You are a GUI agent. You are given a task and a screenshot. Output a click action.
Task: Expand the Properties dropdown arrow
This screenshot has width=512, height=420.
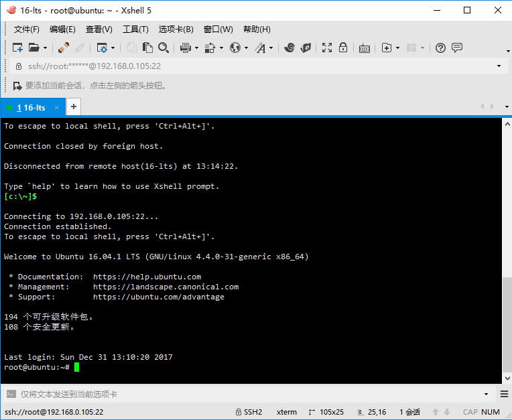pyautogui.click(x=113, y=48)
